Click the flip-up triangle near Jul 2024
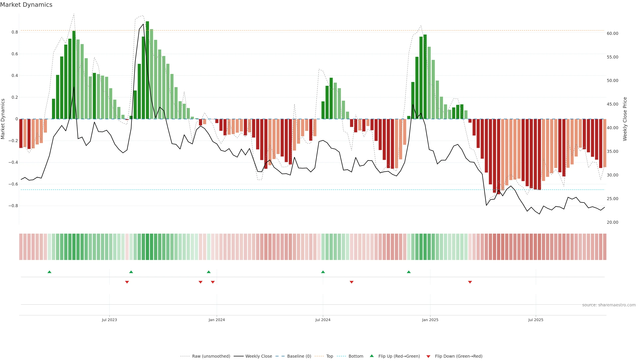Viewport: 644px width, 362px height. click(x=323, y=272)
